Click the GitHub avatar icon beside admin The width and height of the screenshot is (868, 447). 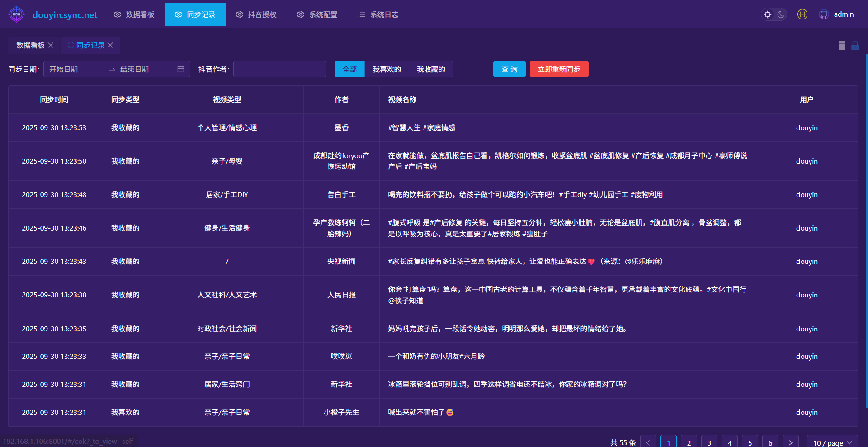coord(824,14)
